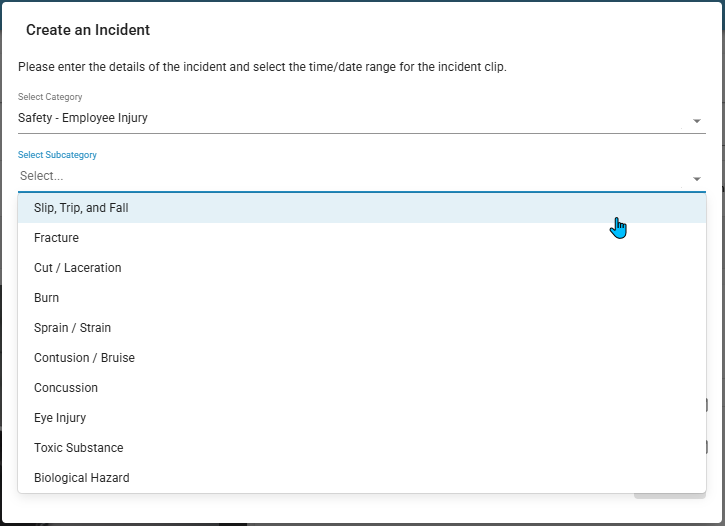This screenshot has height=526, width=725.
Task: Choose Sprain / Strain from list
Action: [x=362, y=328]
